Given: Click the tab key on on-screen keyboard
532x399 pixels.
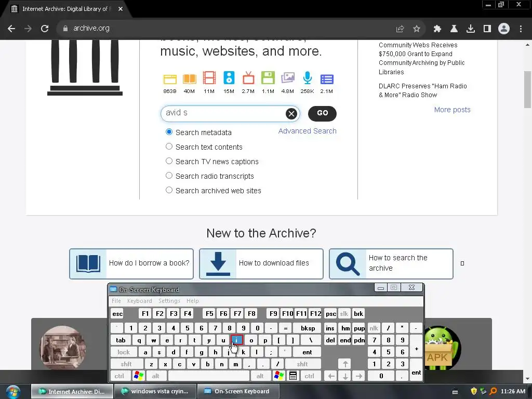Looking at the screenshot, I should tap(121, 340).
